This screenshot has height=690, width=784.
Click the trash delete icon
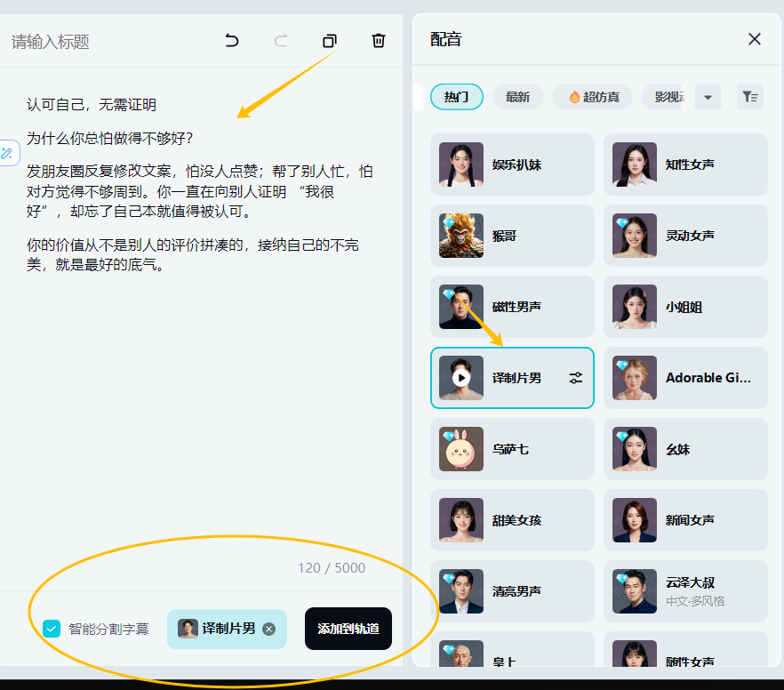click(x=379, y=41)
